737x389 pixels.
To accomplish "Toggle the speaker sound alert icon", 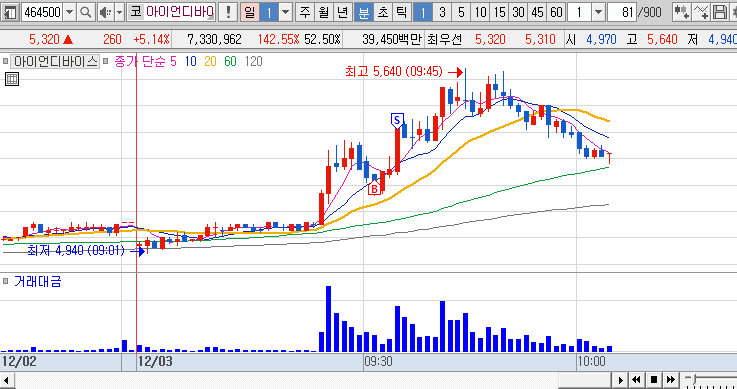I will (105, 12).
